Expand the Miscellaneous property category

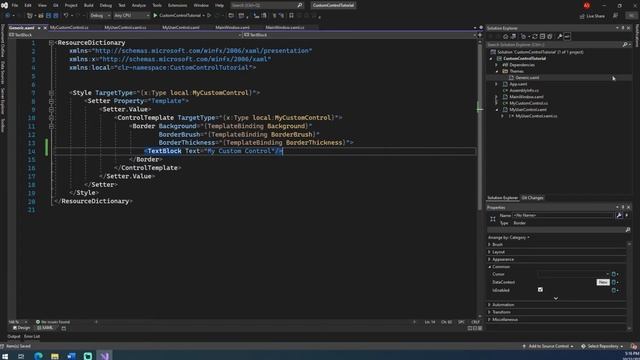(x=489, y=319)
